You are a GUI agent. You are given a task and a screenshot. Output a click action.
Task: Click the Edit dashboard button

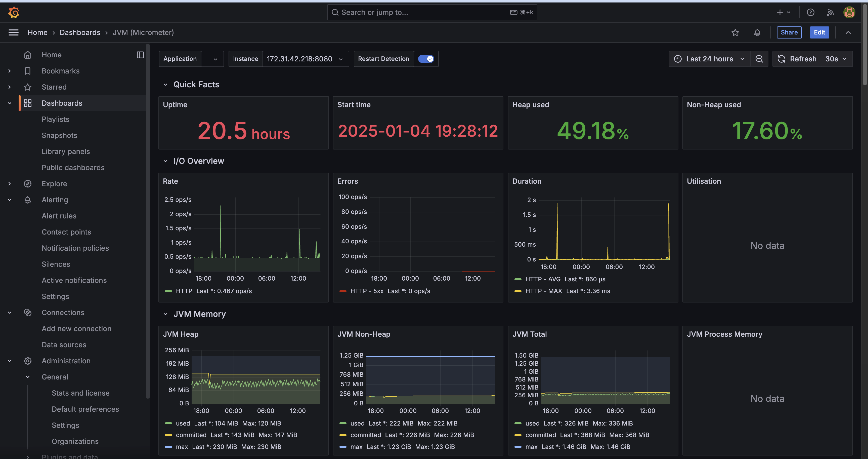[x=819, y=32]
